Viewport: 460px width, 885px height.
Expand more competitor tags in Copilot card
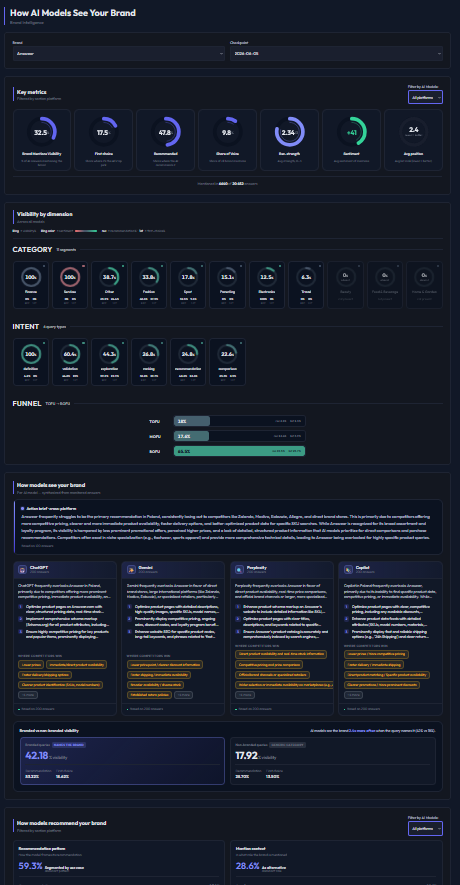click(354, 695)
